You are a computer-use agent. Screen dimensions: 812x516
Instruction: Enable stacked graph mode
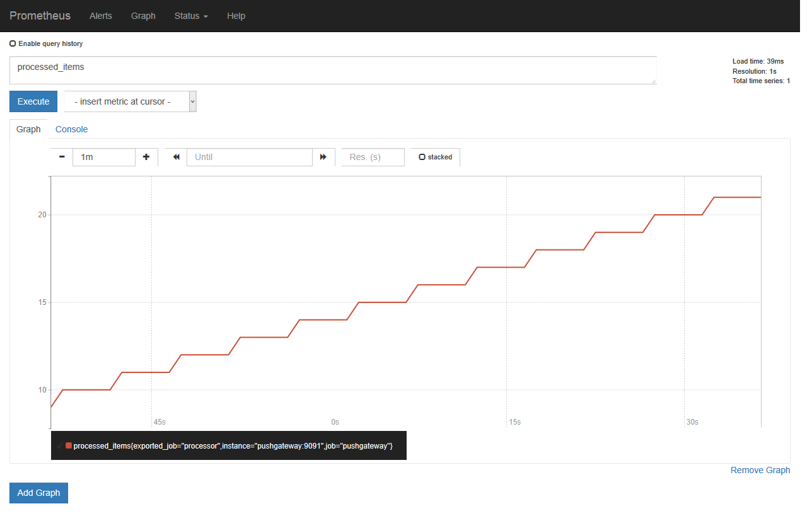[421, 157]
